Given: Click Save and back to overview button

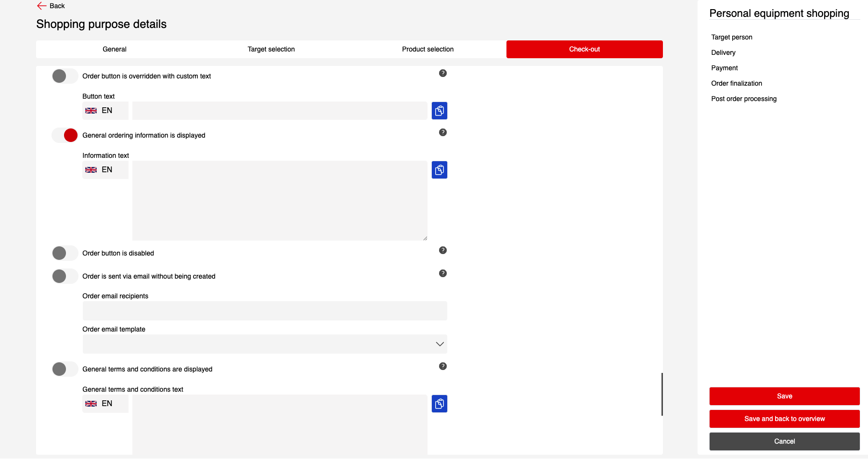Looking at the screenshot, I should coord(784,419).
